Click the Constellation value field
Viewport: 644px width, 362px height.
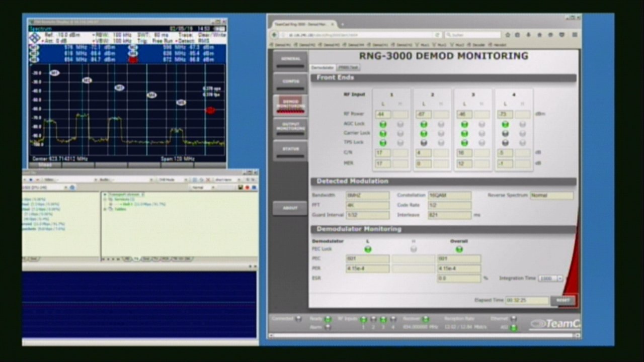coord(450,195)
